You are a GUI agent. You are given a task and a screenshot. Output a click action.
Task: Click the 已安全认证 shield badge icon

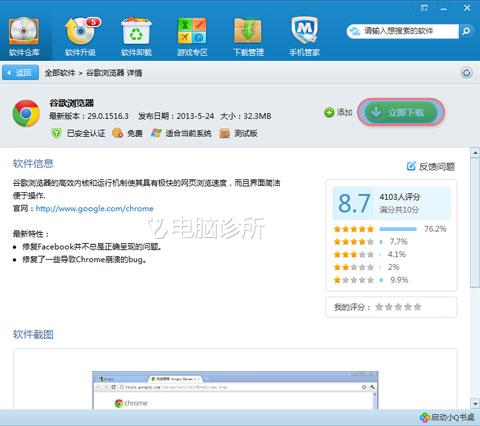tap(56, 133)
